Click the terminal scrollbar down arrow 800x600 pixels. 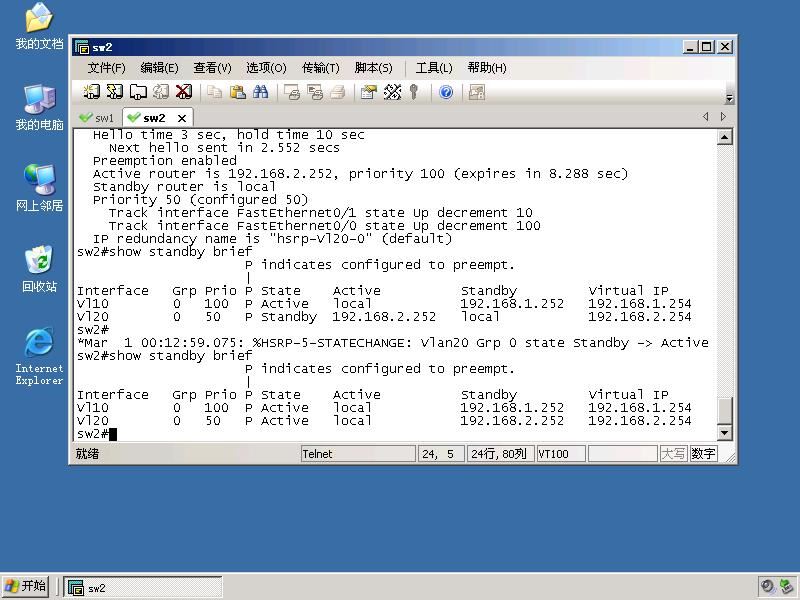[x=724, y=433]
